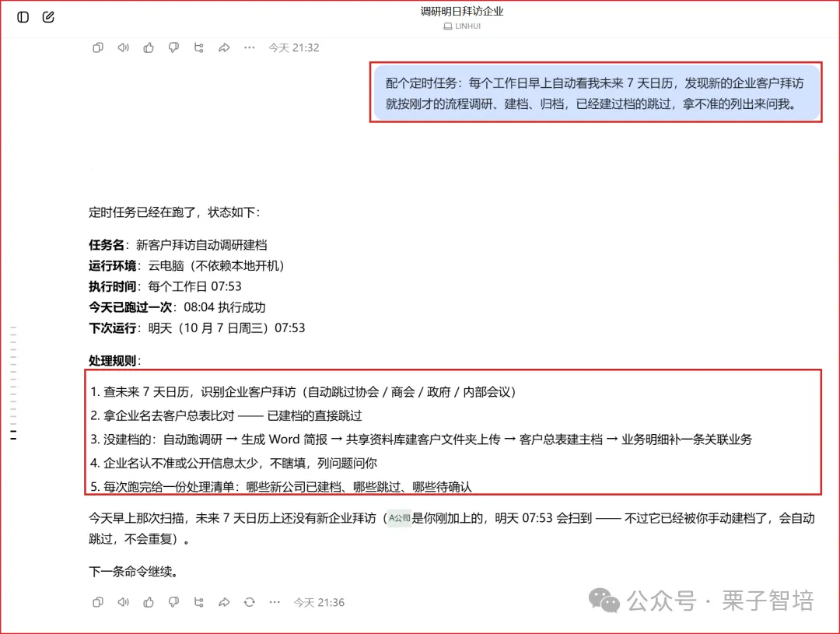Screen dimensions: 840x634
Task: Click the line 任务名：新客户拜访自动调研建档
Action: tap(178, 245)
